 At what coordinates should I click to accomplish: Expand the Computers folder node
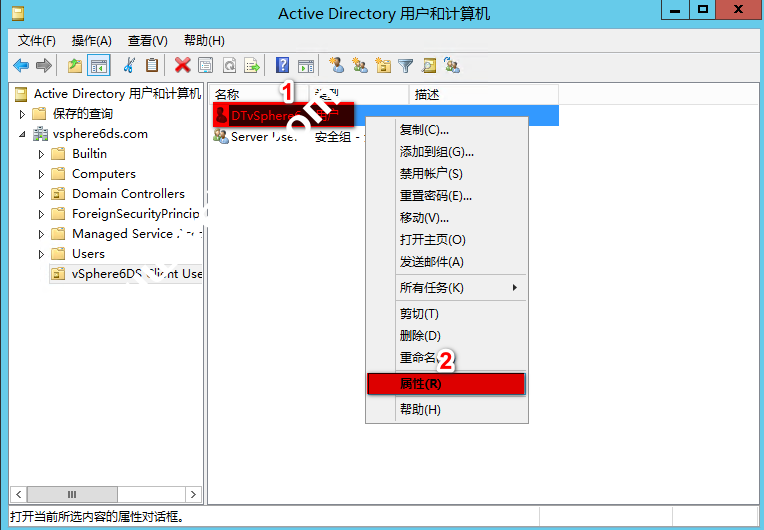click(x=41, y=174)
